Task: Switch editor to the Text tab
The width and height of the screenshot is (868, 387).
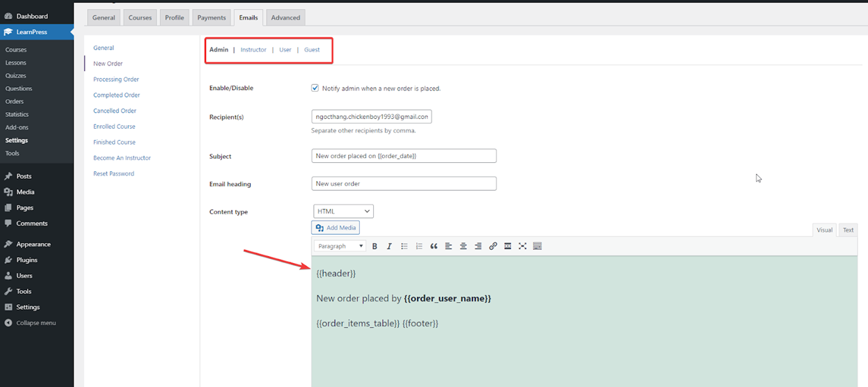Action: click(848, 230)
